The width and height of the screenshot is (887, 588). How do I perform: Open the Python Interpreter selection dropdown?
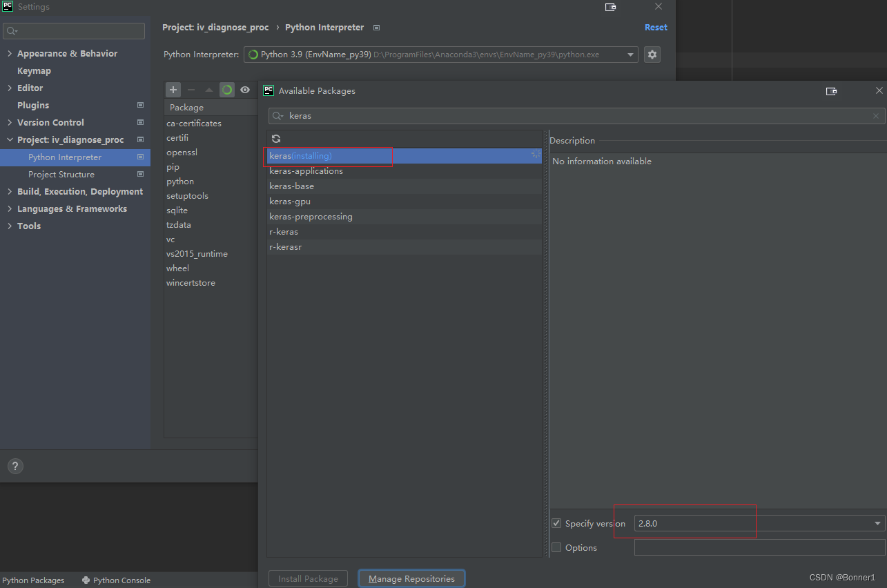(x=632, y=55)
